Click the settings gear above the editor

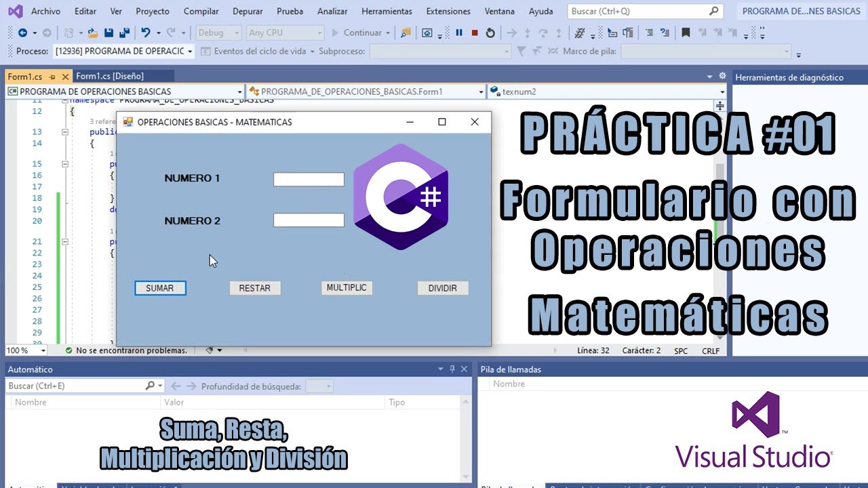(x=722, y=76)
